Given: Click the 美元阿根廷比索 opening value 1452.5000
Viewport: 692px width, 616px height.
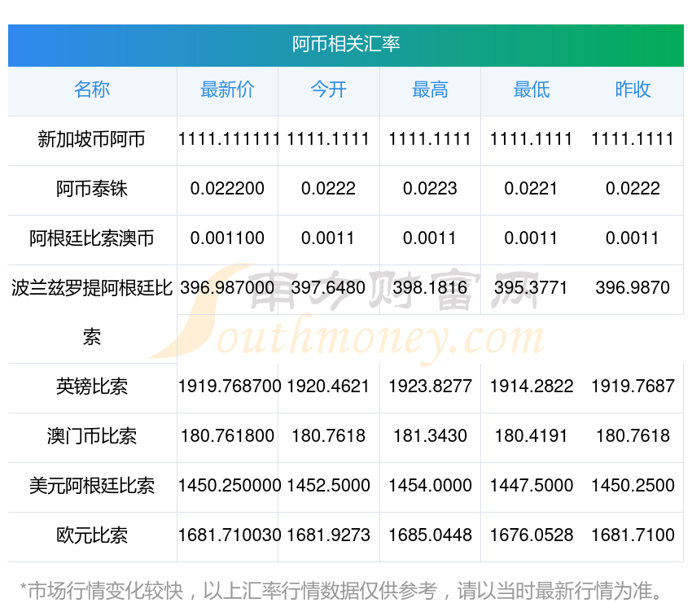Looking at the screenshot, I should [x=328, y=486].
